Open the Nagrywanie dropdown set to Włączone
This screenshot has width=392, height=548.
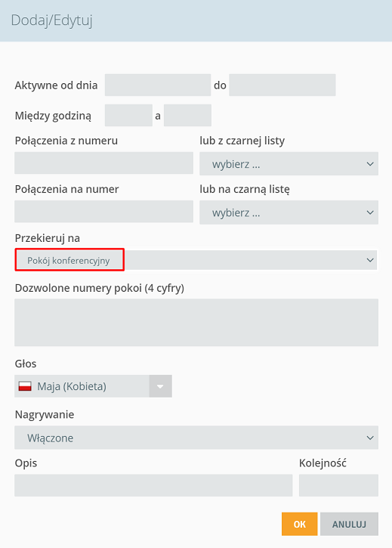[196, 438]
